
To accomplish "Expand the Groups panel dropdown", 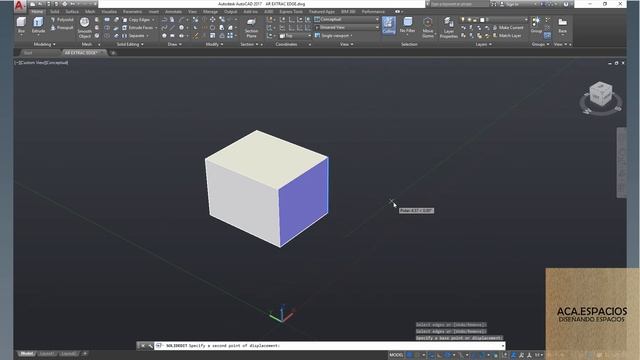I will pyautogui.click(x=540, y=44).
